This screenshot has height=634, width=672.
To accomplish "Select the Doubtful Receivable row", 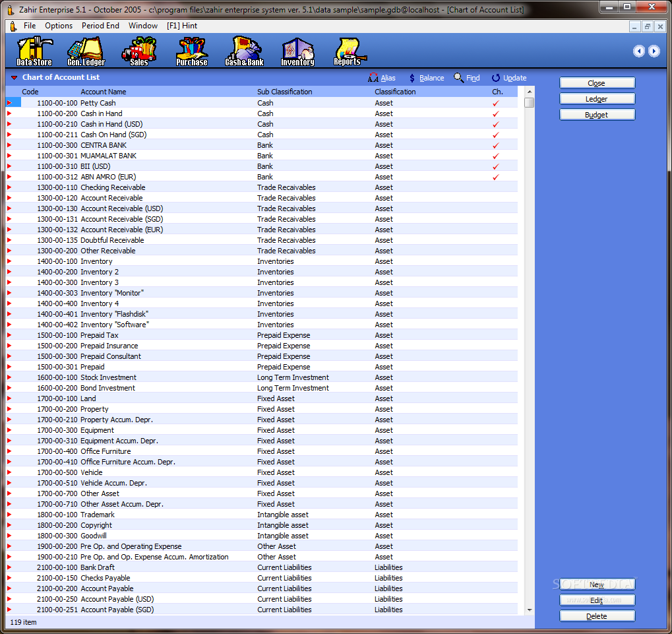I will coord(261,240).
